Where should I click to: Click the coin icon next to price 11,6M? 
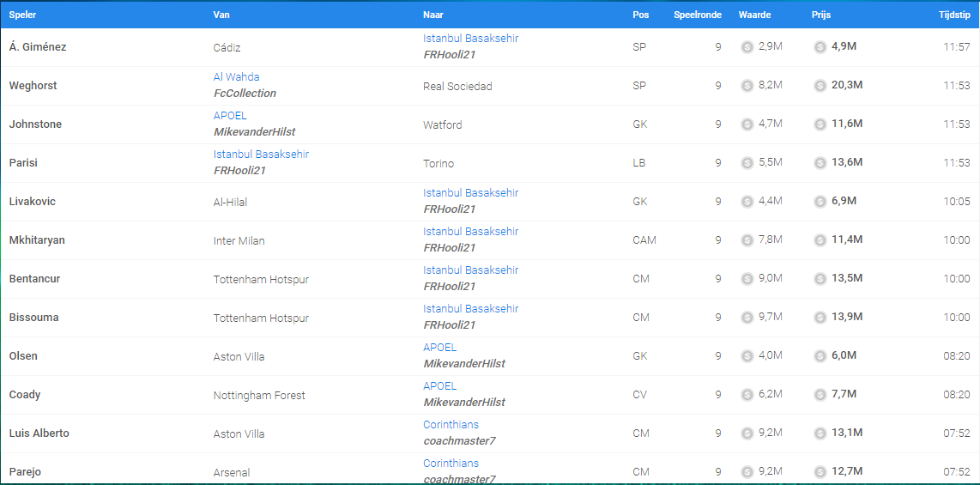(820, 124)
